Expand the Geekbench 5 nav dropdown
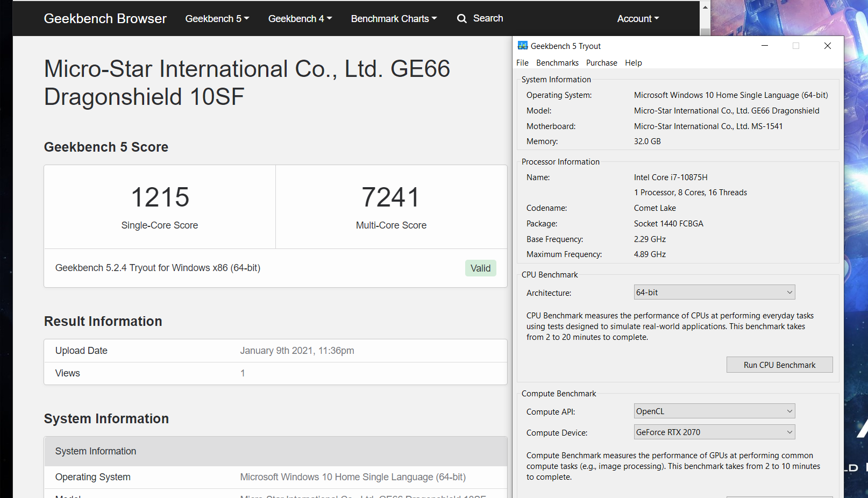Screen dimensions: 868x498 [x=217, y=19]
